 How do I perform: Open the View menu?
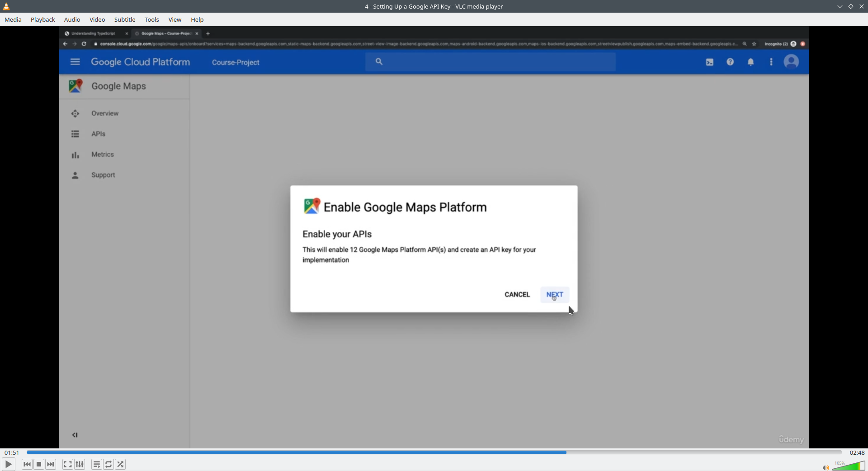175,19
